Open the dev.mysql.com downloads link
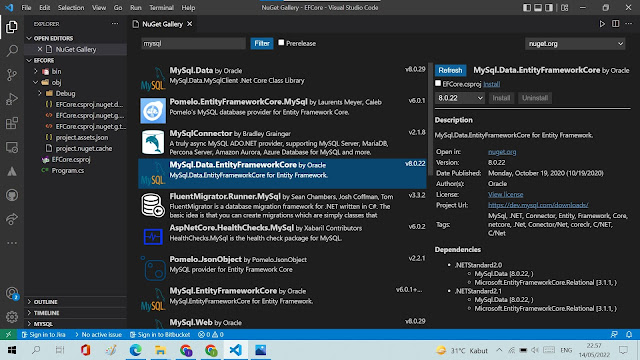 tap(538, 205)
